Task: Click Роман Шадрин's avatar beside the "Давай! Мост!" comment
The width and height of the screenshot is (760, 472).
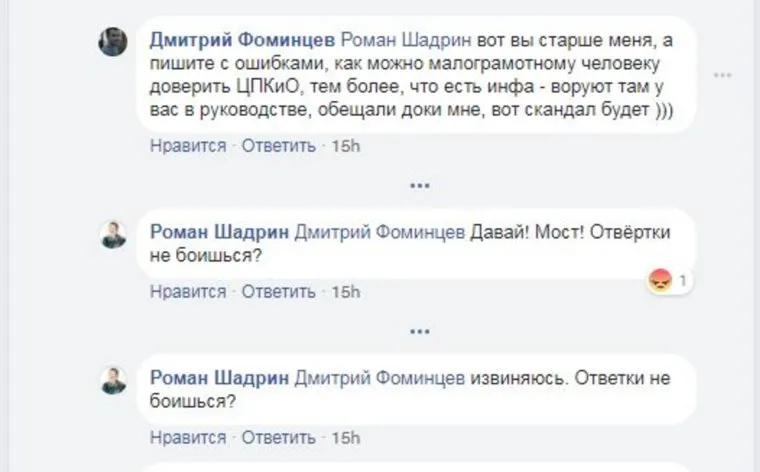Action: pos(113,234)
